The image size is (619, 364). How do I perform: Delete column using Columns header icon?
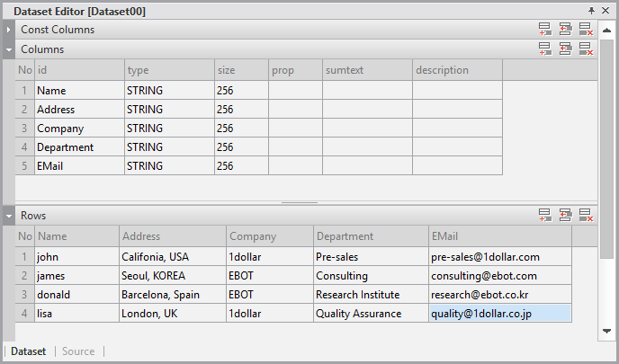pyautogui.click(x=586, y=49)
